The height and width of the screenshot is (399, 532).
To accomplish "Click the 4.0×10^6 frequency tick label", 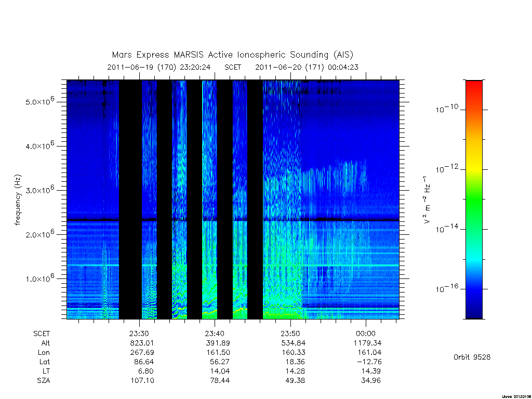I will (x=39, y=145).
